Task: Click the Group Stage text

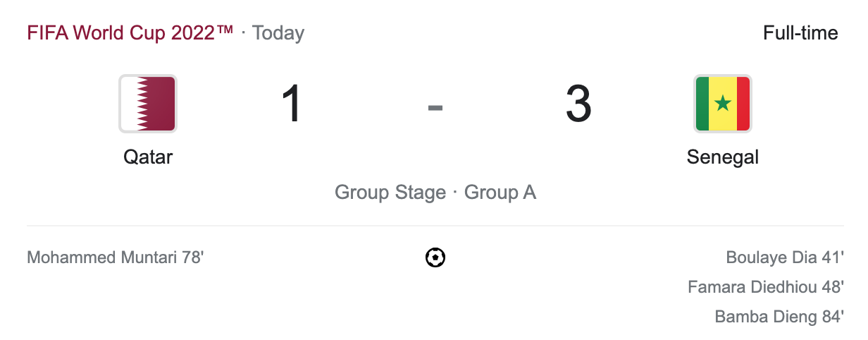Action: 390,193
